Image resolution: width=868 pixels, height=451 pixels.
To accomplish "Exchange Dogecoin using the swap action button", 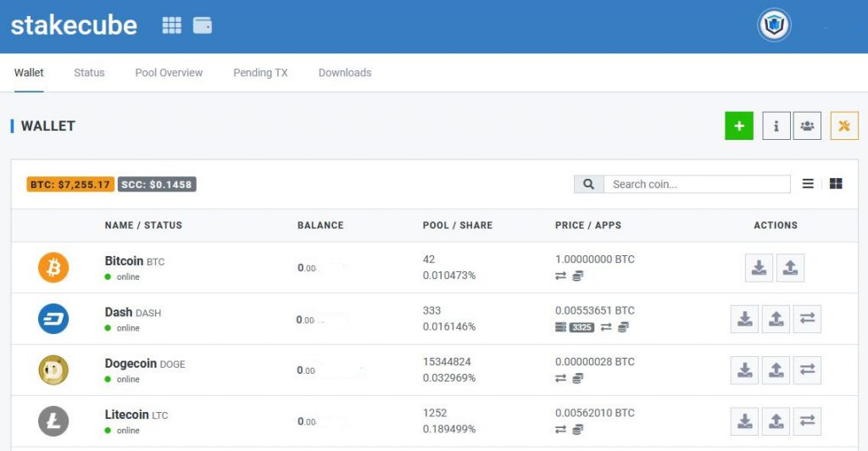I will tap(807, 370).
